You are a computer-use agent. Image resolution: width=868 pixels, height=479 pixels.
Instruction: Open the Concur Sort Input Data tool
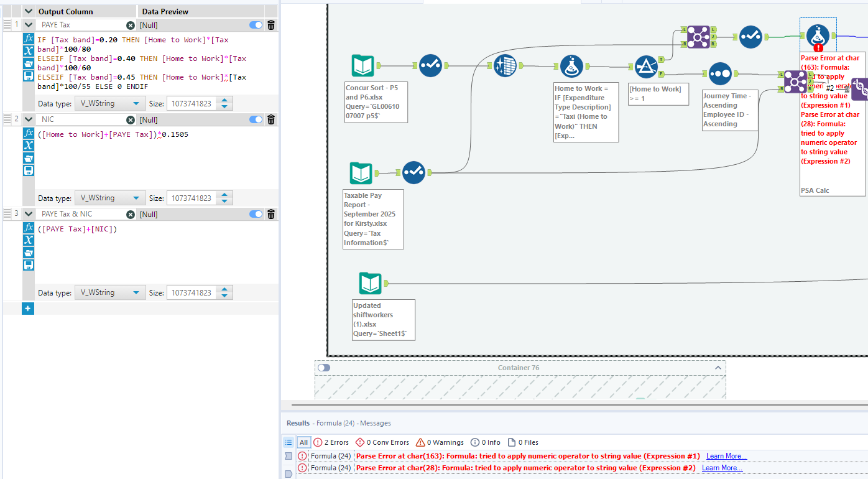coord(362,65)
